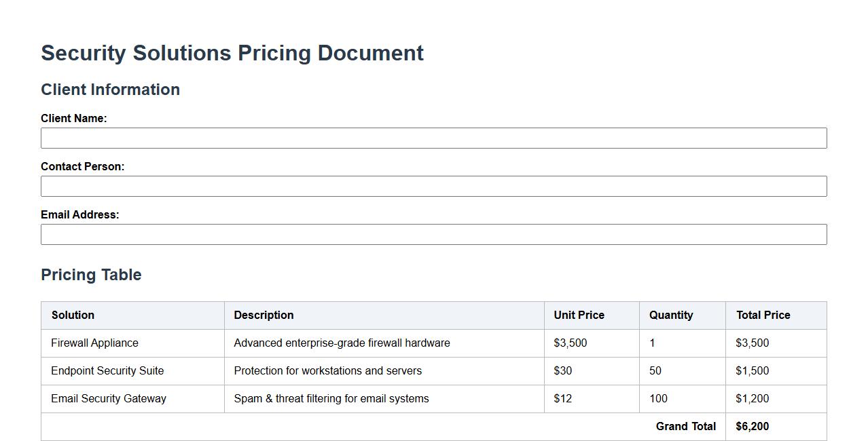Click the Endpoint Security Suite cell
This screenshot has width=868, height=441.
tap(107, 370)
